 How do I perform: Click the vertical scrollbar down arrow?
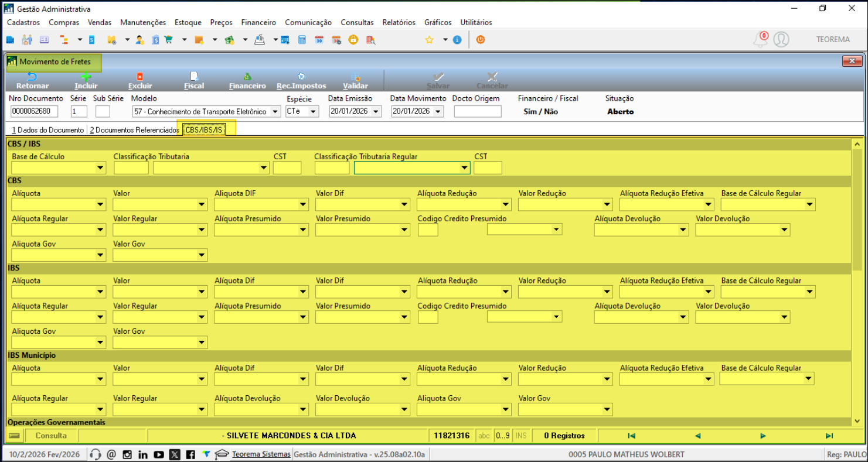click(857, 422)
